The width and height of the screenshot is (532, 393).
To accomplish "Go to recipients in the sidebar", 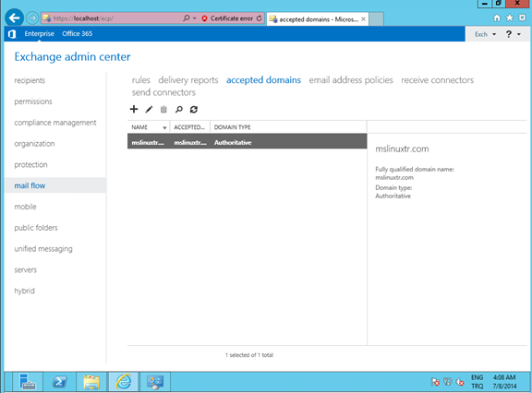I will (x=30, y=80).
